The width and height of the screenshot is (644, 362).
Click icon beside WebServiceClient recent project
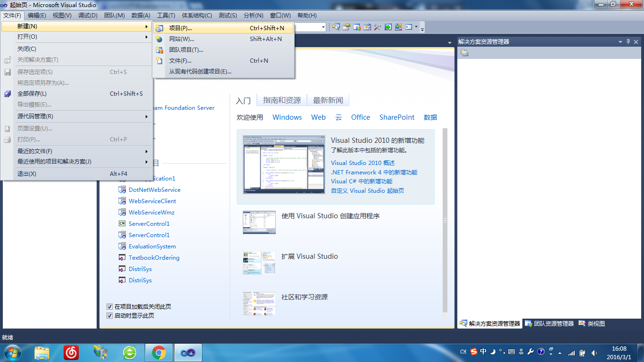click(x=121, y=201)
